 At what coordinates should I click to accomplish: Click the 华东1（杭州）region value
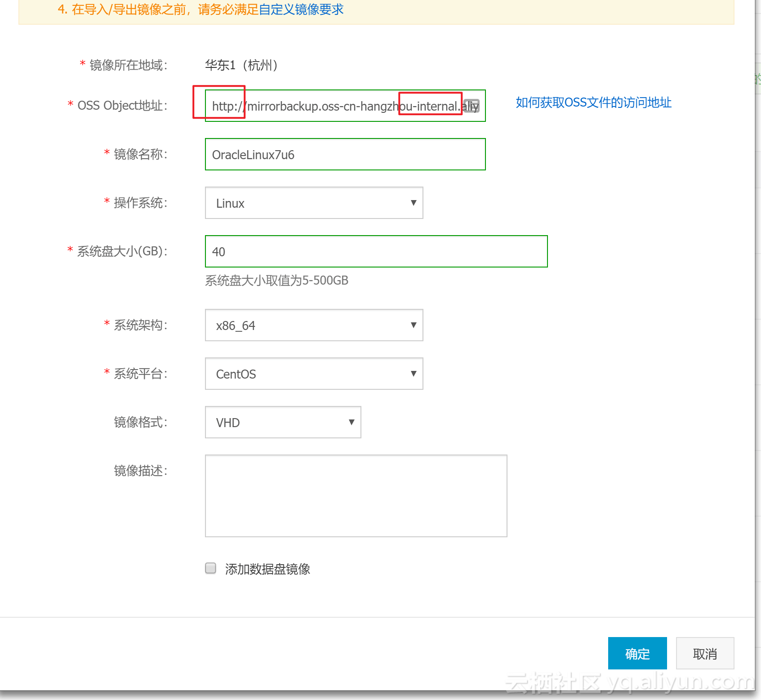point(242,65)
